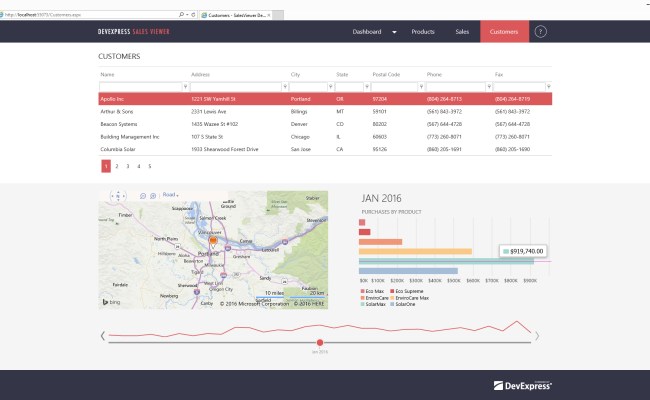Click the yellow-orange EnviroCare Max chart bar

tap(415, 251)
